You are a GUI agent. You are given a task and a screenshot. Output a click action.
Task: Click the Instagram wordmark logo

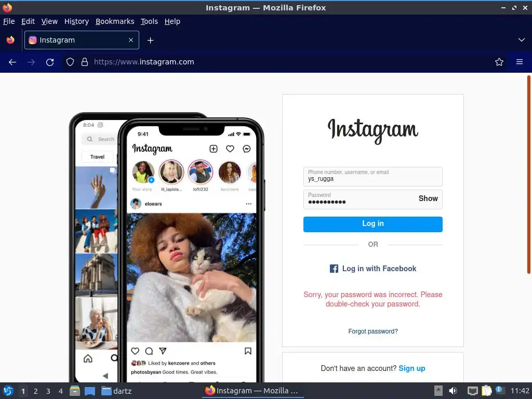pyautogui.click(x=373, y=130)
